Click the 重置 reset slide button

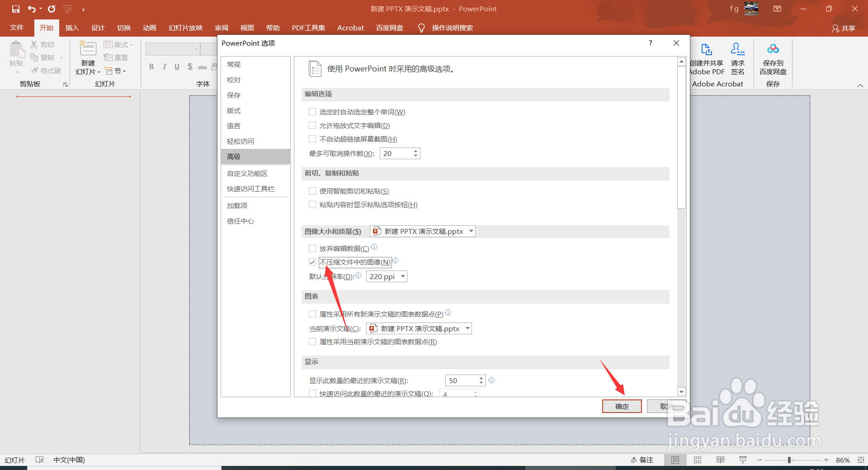click(x=116, y=57)
